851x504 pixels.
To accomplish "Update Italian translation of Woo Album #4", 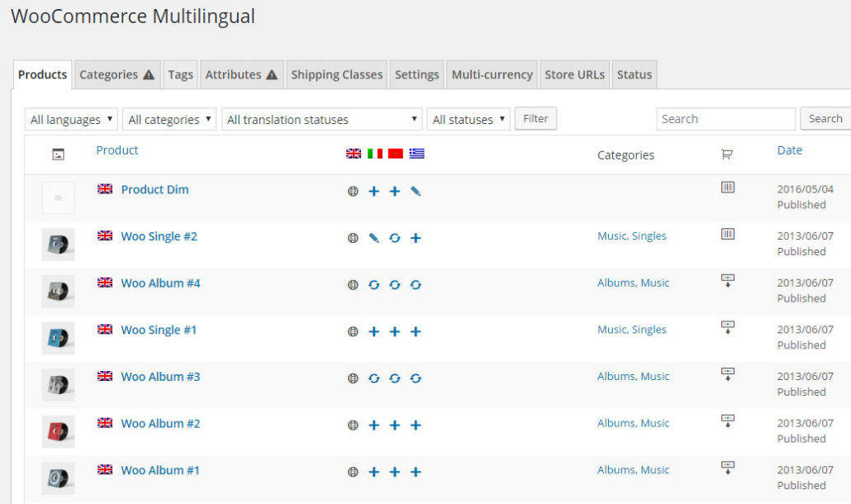I will tap(374, 284).
